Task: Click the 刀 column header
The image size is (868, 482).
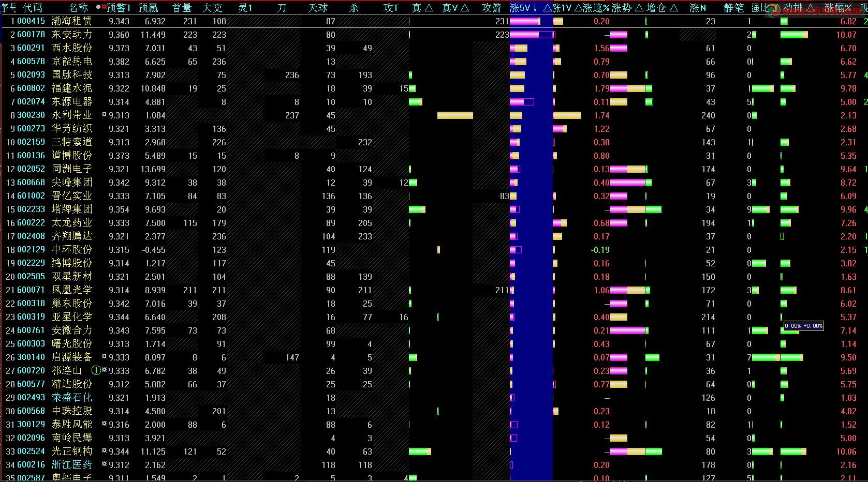Action: coord(282,8)
